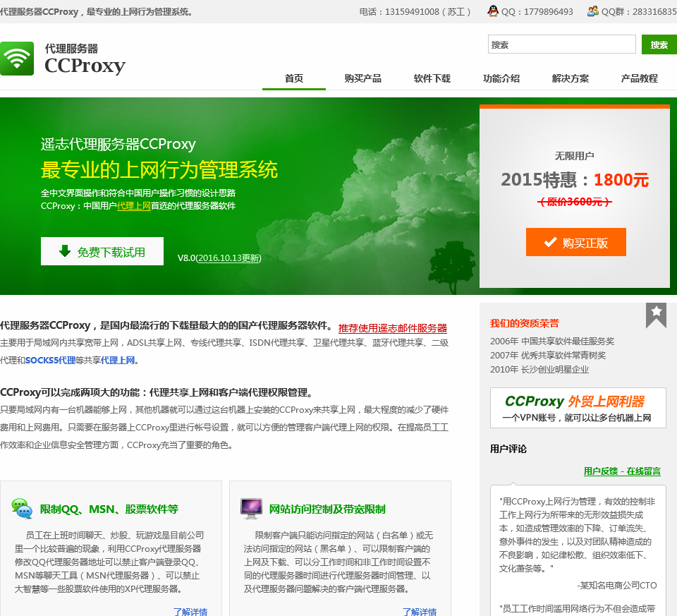The height and width of the screenshot is (616, 677).
Task: Open the 首页 navigation tab
Action: tap(294, 78)
